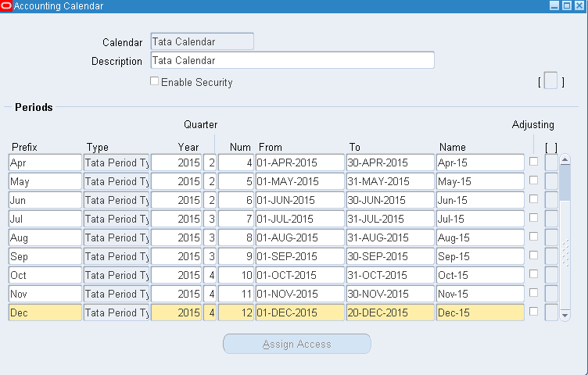Tick Adjusting checkbox for Aug-15 period
This screenshot has height=375, width=588.
533,237
